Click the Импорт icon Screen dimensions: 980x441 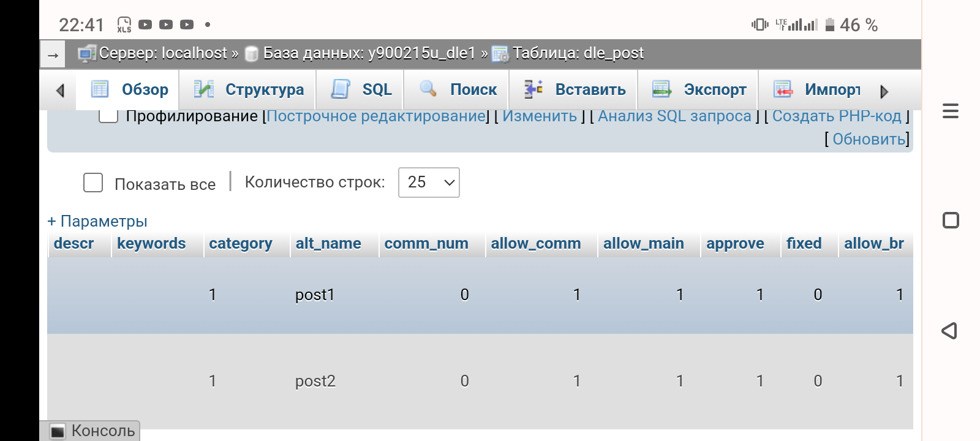[783, 89]
